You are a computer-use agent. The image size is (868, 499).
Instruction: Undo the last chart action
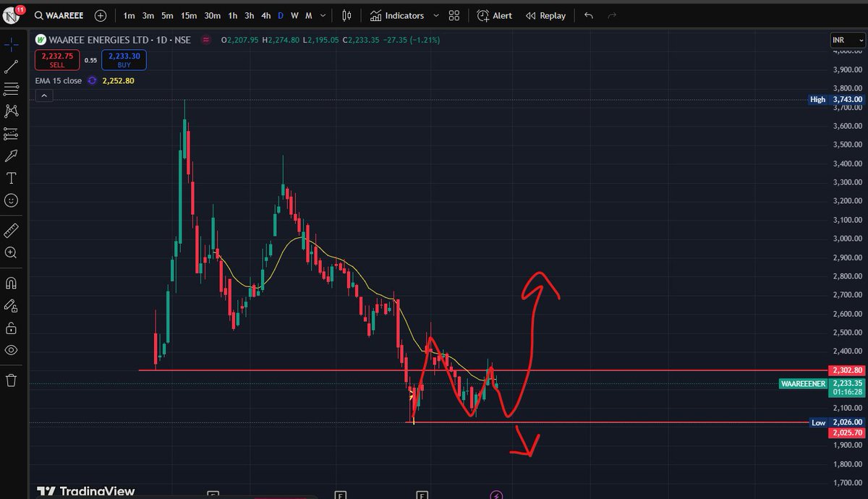tap(589, 15)
